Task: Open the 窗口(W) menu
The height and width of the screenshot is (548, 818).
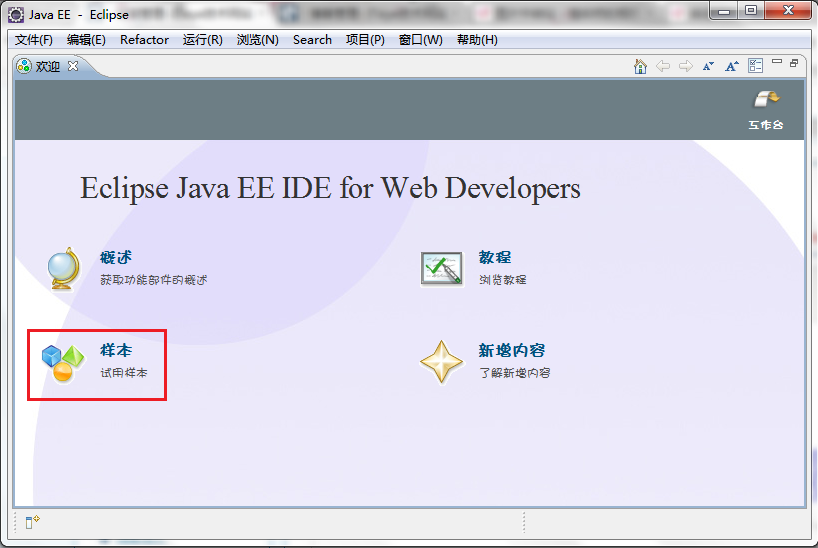Action: click(420, 40)
